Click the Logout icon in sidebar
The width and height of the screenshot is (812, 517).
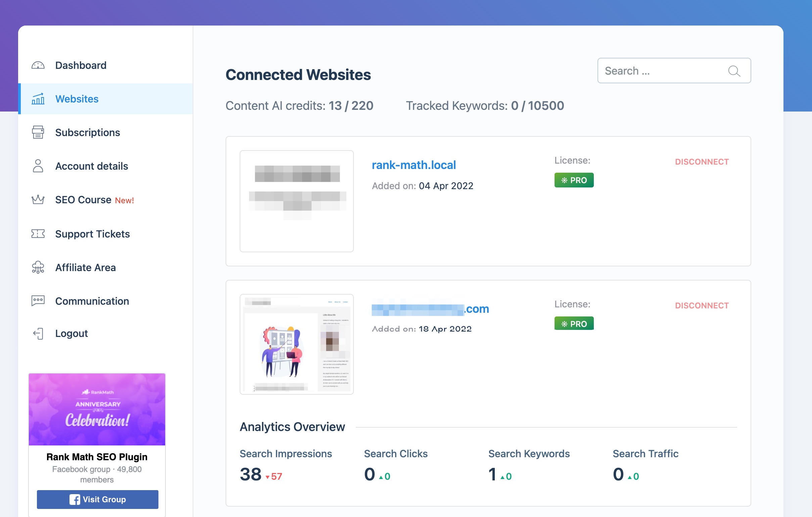pyautogui.click(x=39, y=333)
